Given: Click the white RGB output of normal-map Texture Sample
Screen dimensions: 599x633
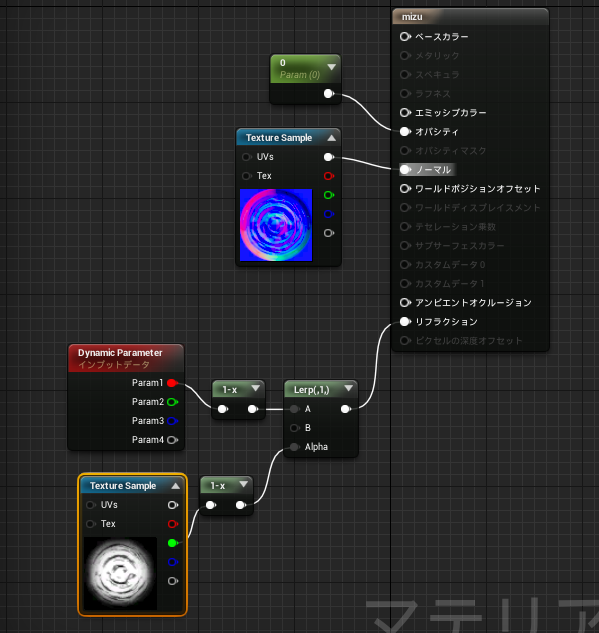Looking at the screenshot, I should coord(329,157).
